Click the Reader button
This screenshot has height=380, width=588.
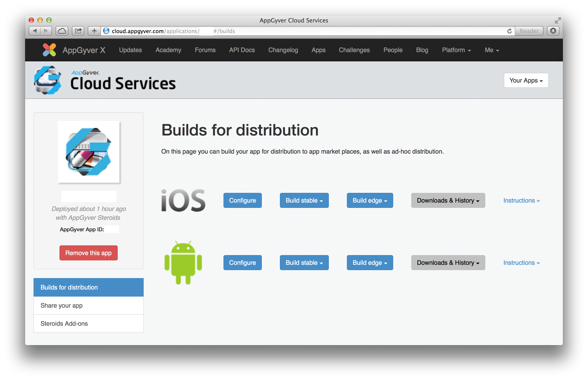click(529, 31)
